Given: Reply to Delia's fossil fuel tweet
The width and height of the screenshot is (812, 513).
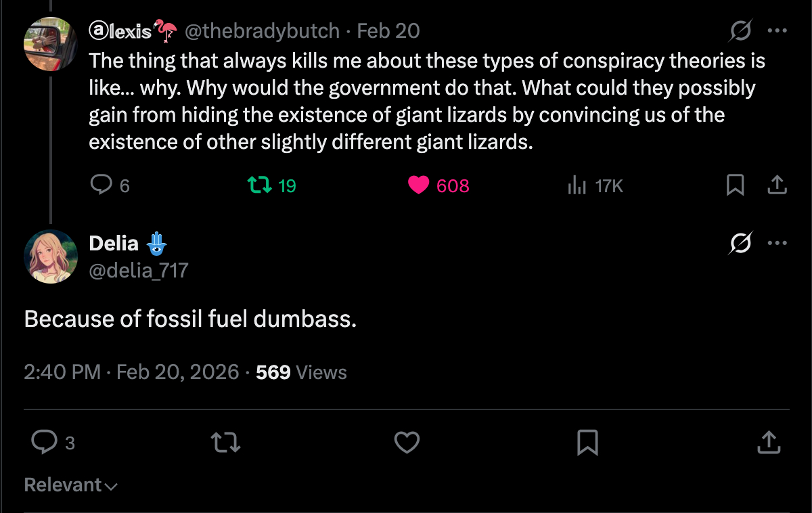Looking at the screenshot, I should pyautogui.click(x=45, y=443).
